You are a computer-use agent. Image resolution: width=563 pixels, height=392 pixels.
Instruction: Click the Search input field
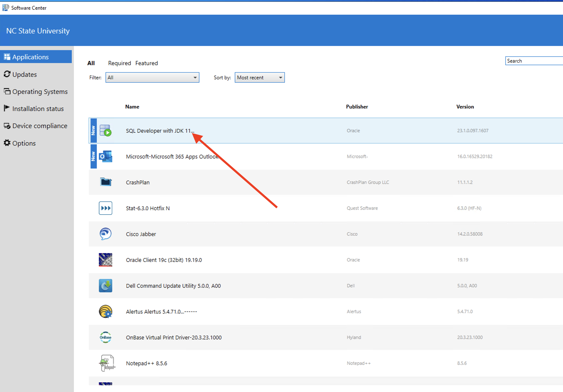coord(533,61)
